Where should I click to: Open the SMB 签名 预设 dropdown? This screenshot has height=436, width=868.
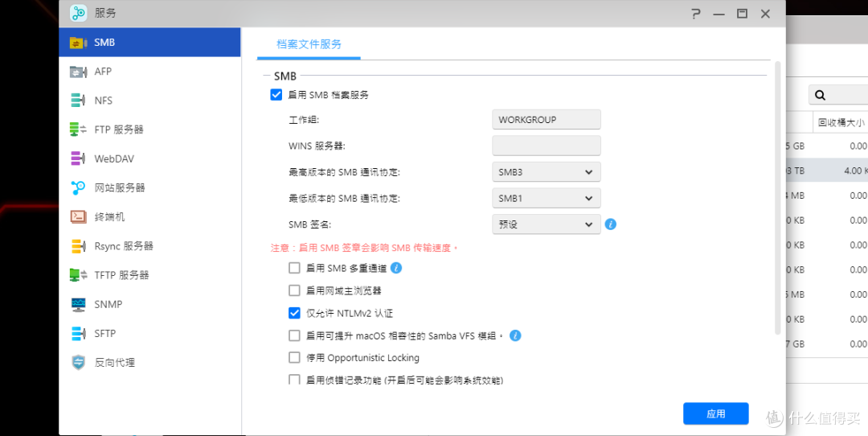click(x=547, y=224)
